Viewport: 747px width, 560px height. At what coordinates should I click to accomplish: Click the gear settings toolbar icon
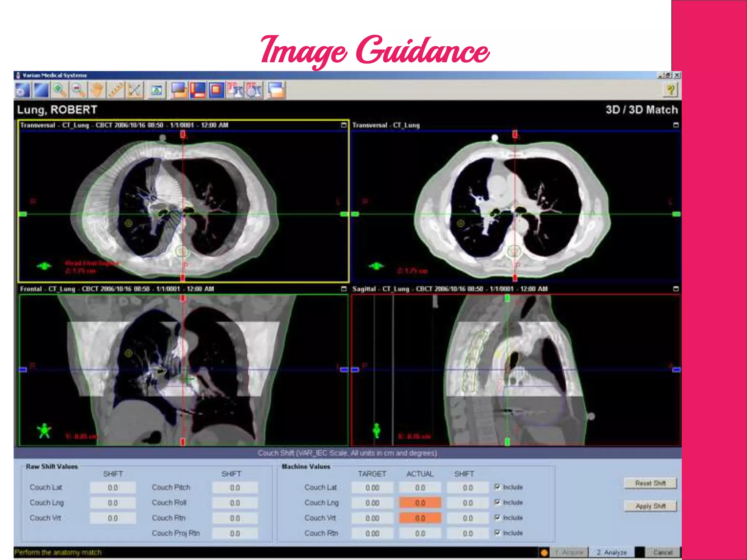pos(22,90)
